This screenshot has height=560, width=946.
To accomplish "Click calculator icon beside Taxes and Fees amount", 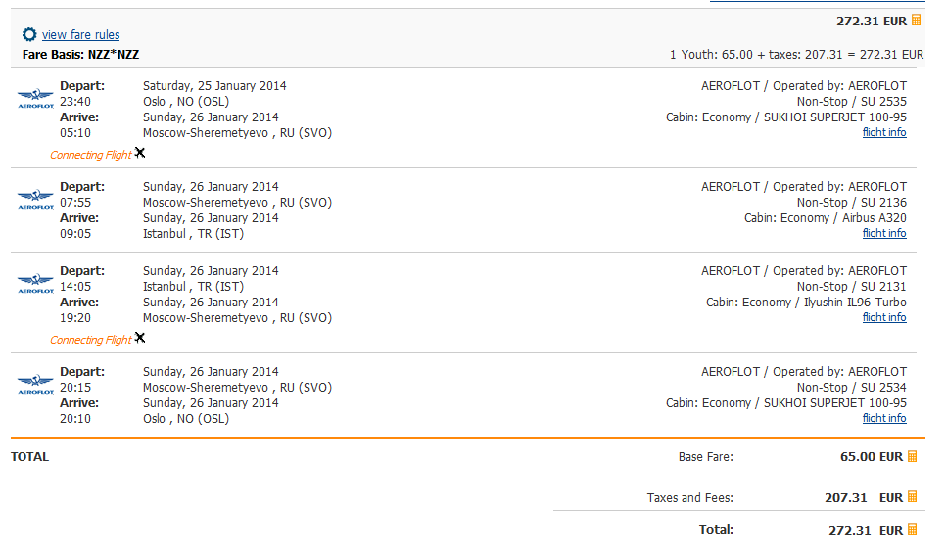I will click(x=913, y=496).
